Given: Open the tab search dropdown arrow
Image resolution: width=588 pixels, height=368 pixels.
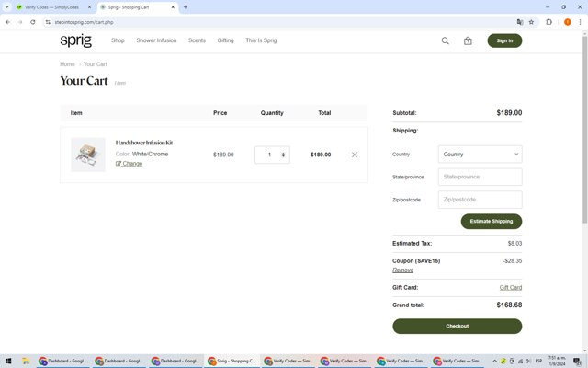Looking at the screenshot, I should tap(6, 7).
